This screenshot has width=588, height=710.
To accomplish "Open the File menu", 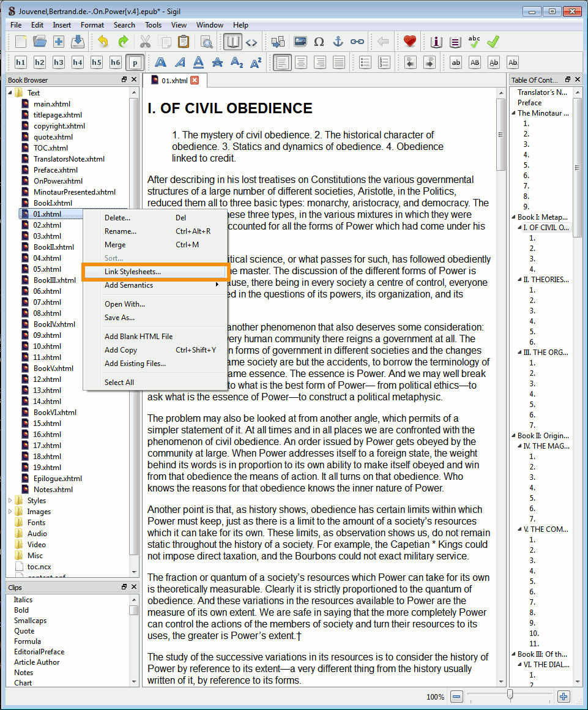I will 16,25.
